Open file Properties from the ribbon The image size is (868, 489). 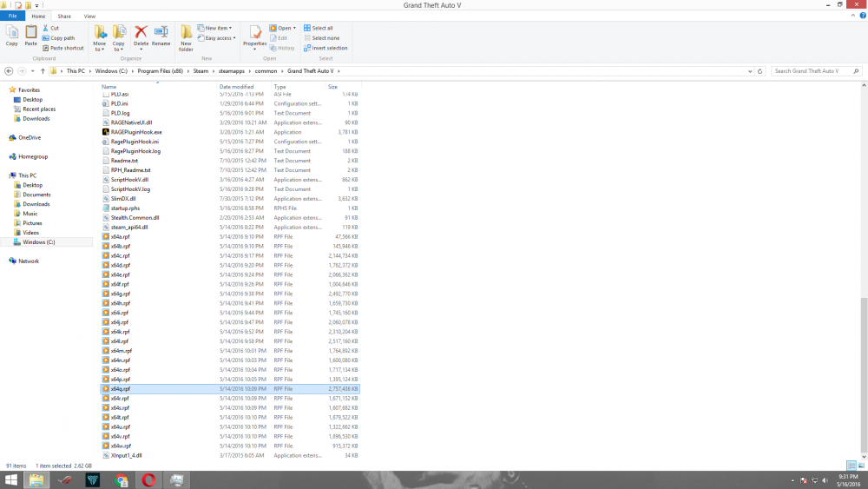click(x=254, y=37)
